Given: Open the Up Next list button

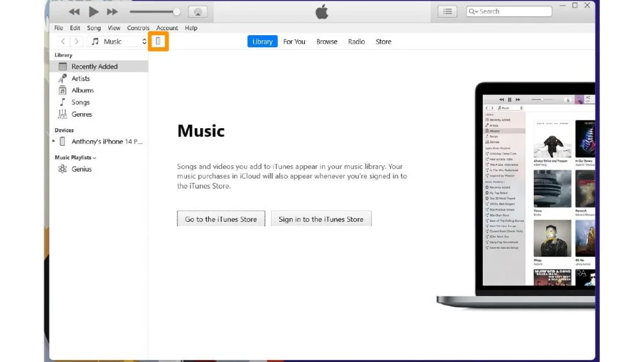Looking at the screenshot, I should pyautogui.click(x=447, y=11).
